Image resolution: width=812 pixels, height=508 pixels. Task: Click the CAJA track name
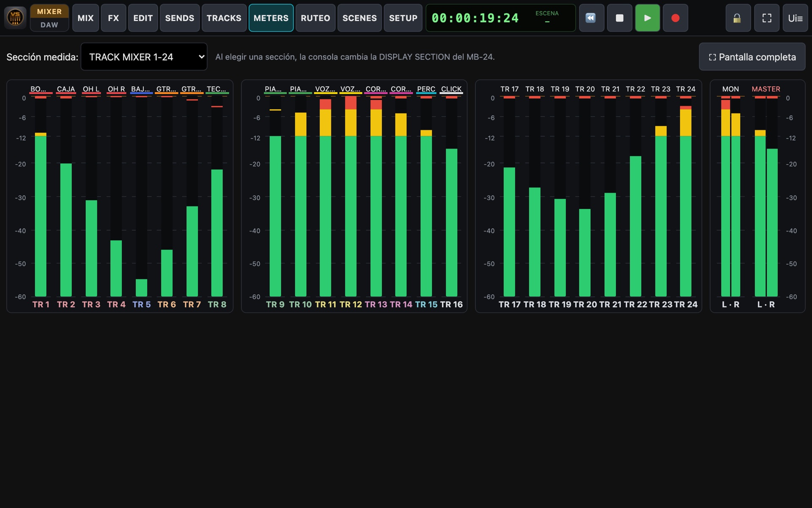(x=66, y=89)
